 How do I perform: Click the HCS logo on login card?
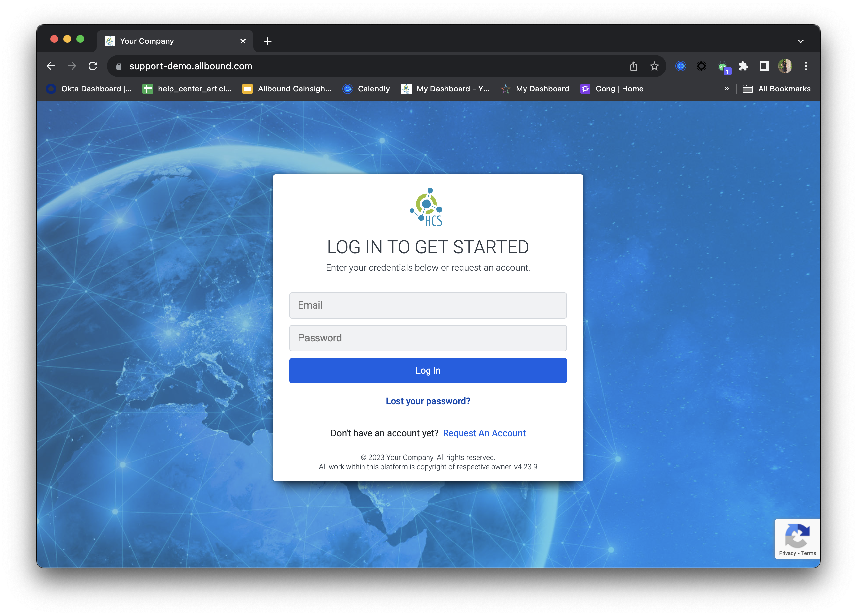tap(427, 207)
